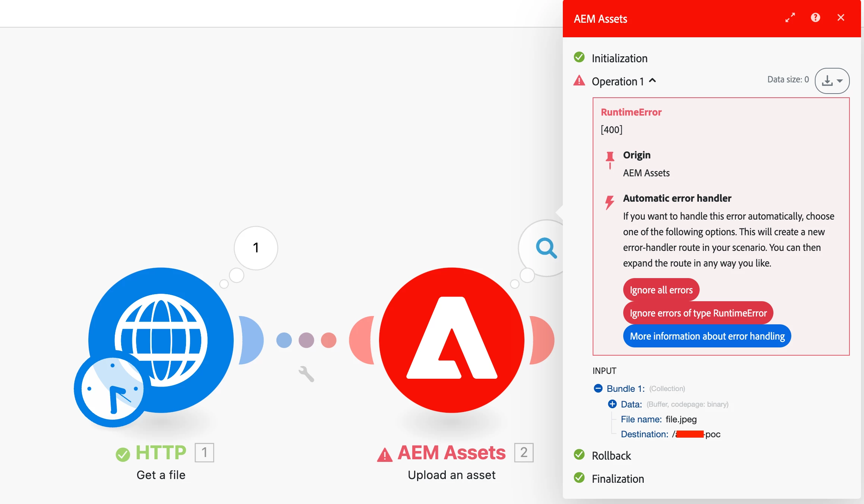Click the help question mark icon
This screenshot has width=864, height=504.
815,18
